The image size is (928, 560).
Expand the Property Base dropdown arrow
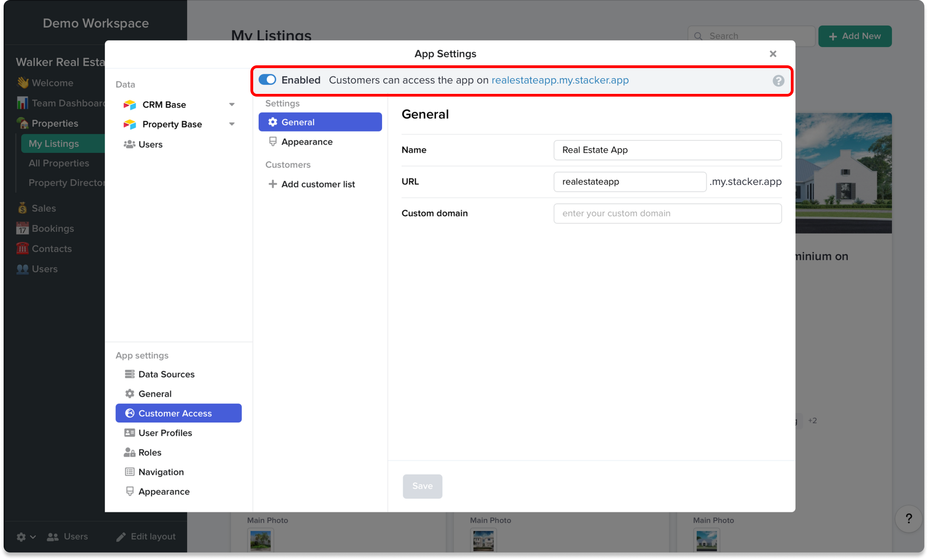coord(232,124)
